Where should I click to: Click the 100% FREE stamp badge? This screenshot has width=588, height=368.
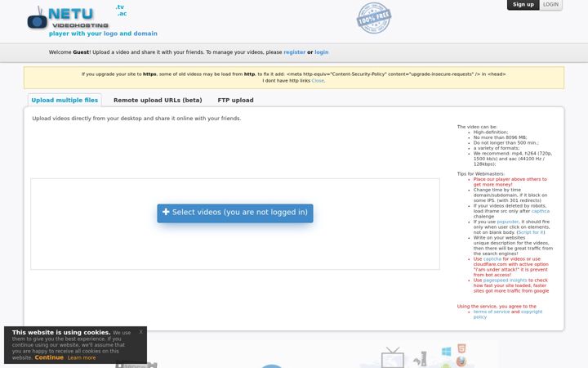(x=374, y=18)
